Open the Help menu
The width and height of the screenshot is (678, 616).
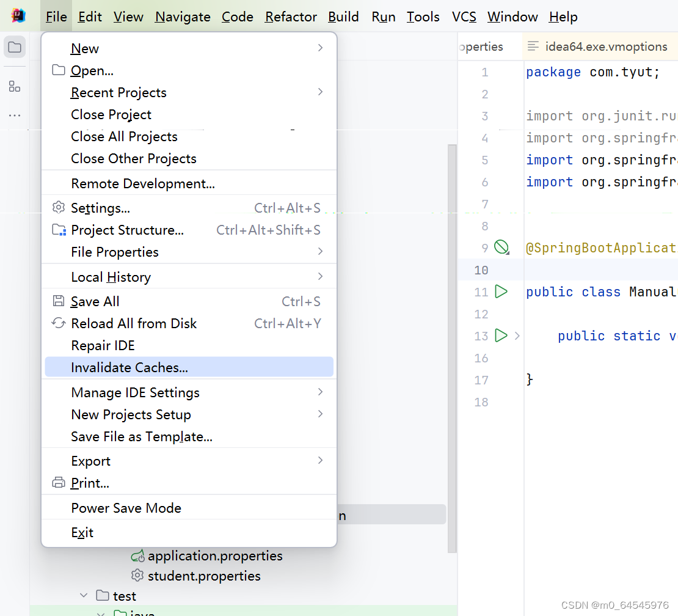pos(563,16)
